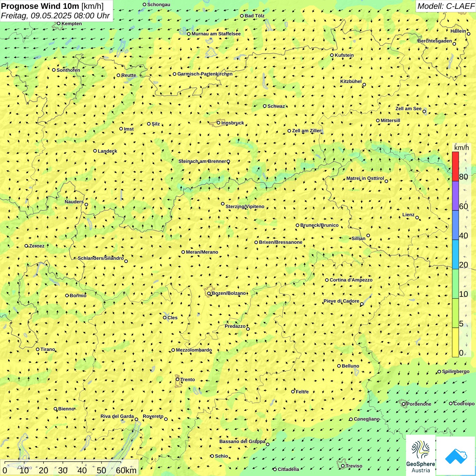Viewport: 476px width, 476px height.
Task: Click the yellow 0–5 legend segment
Action: 455,342
